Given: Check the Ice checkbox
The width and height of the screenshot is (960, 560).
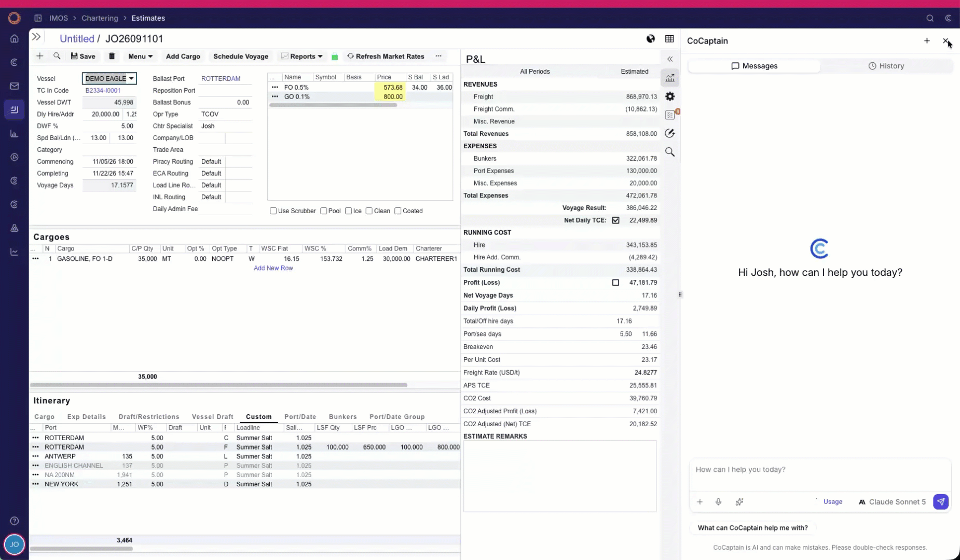Looking at the screenshot, I should pos(349,211).
